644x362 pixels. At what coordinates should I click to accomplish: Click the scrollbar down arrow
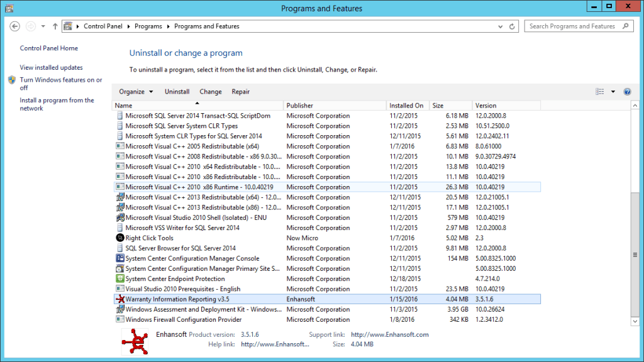[x=635, y=321]
